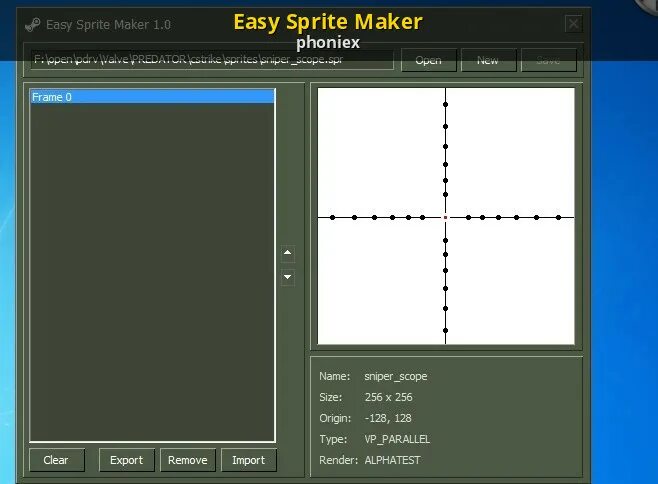Image resolution: width=658 pixels, height=484 pixels.
Task: Click the sniper scope sprite preview
Action: (x=446, y=216)
